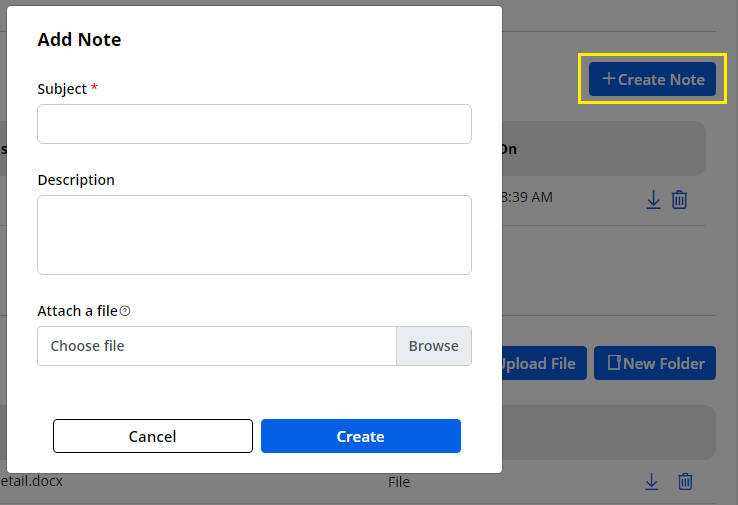Click the Created On column header
Viewport: 738px width, 505px height.
point(508,149)
